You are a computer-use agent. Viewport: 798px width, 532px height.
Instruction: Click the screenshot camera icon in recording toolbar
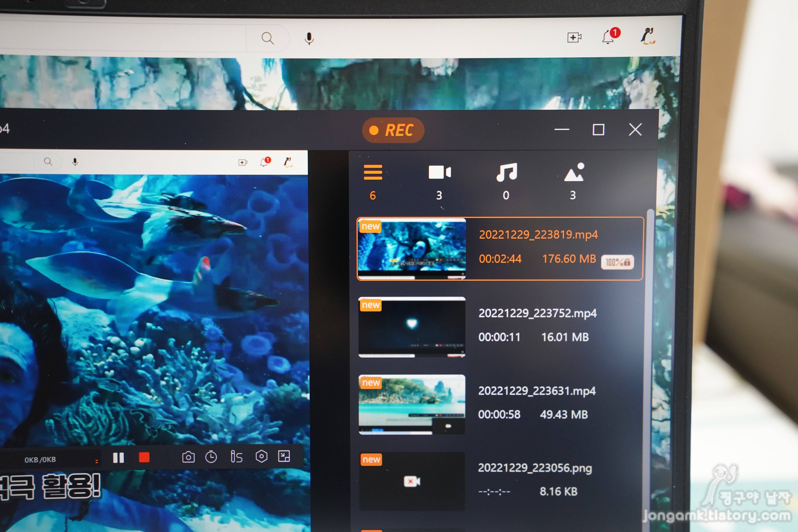point(188,457)
